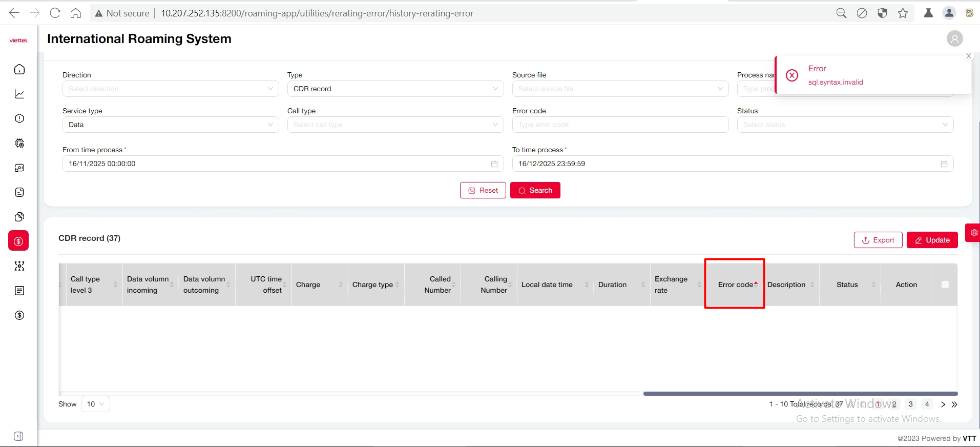Screen dimensions: 980x447
Task: Click the home icon in sidebar
Action: 19,69
